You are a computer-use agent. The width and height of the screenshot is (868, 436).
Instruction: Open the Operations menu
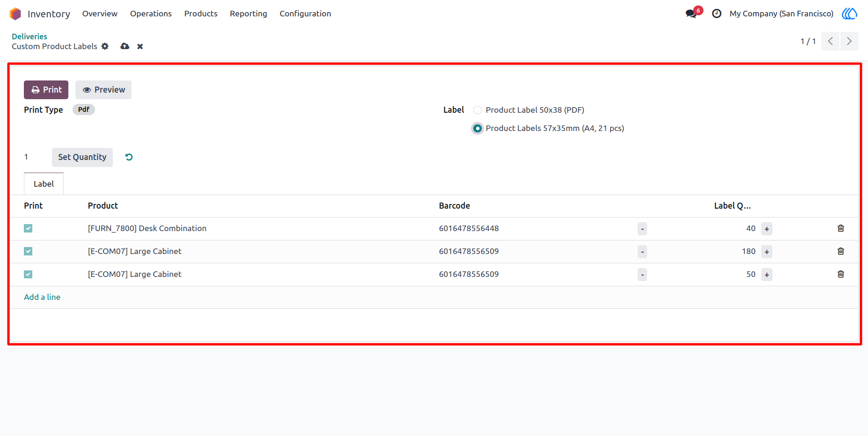point(151,14)
